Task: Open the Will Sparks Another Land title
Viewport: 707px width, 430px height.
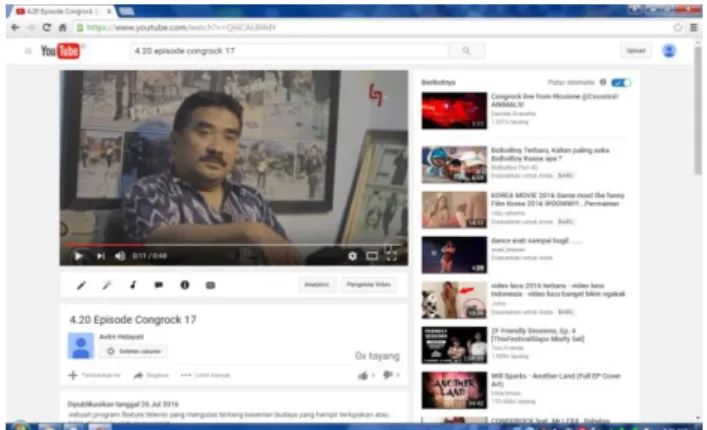Action: coord(556,380)
